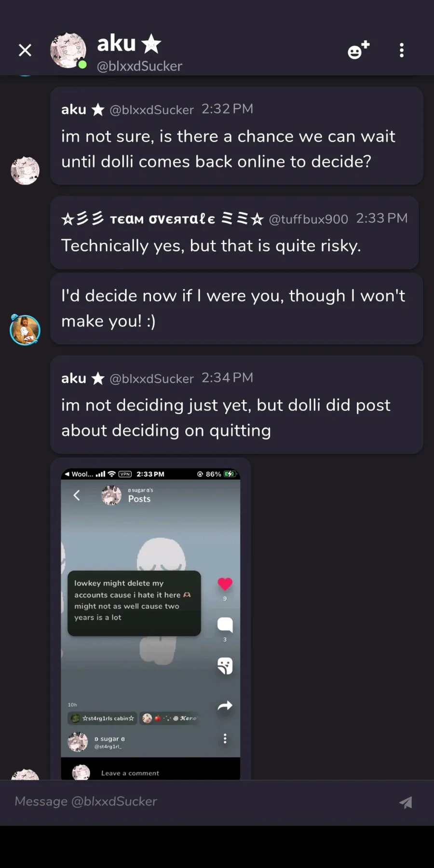
Task: Tap the three-dot menu beside the sugar username
Action: 225,739
